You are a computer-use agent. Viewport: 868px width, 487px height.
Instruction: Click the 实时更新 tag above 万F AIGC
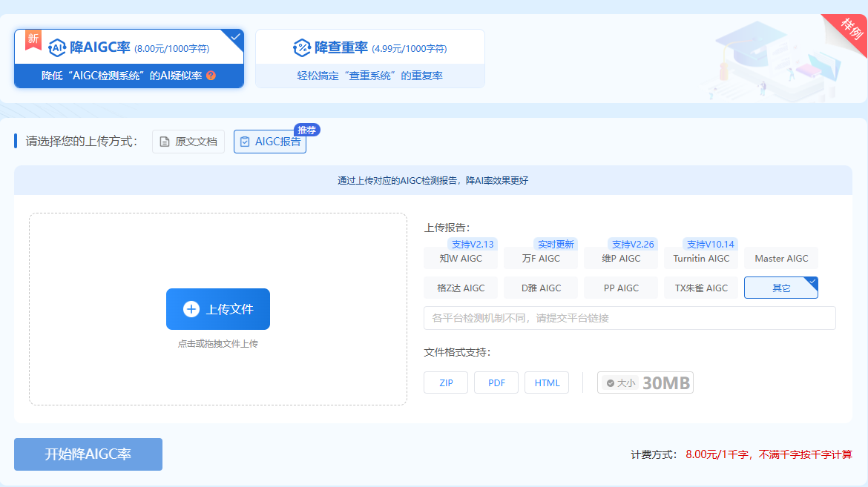tap(556, 244)
